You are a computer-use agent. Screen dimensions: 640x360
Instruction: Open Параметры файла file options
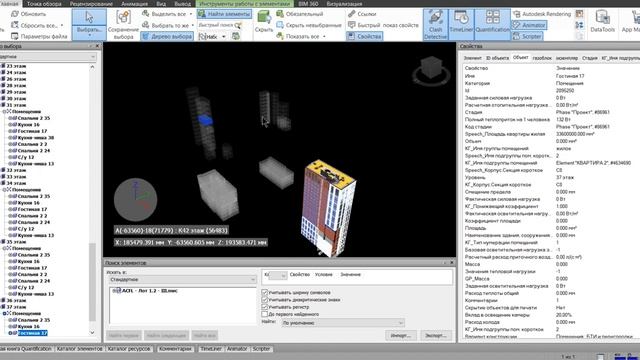click(x=39, y=36)
